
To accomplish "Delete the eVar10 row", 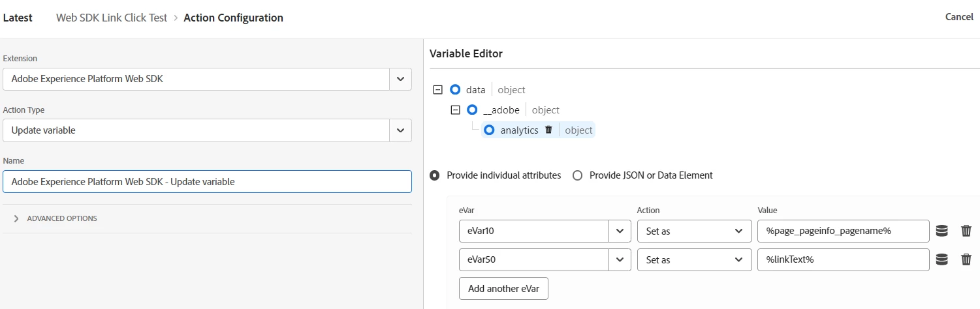I will 966,231.
